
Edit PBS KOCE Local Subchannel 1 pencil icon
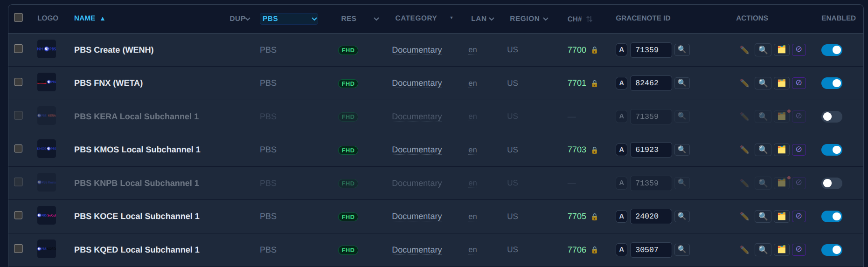(x=744, y=216)
